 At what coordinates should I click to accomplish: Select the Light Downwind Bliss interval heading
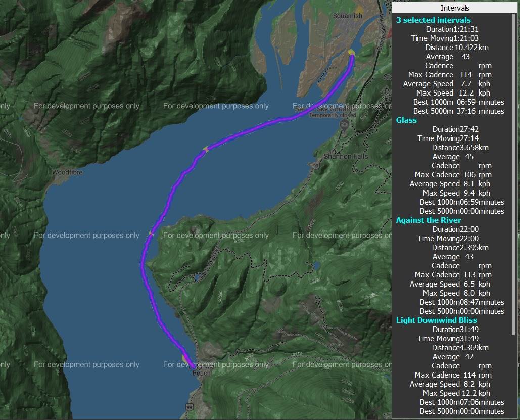436,320
